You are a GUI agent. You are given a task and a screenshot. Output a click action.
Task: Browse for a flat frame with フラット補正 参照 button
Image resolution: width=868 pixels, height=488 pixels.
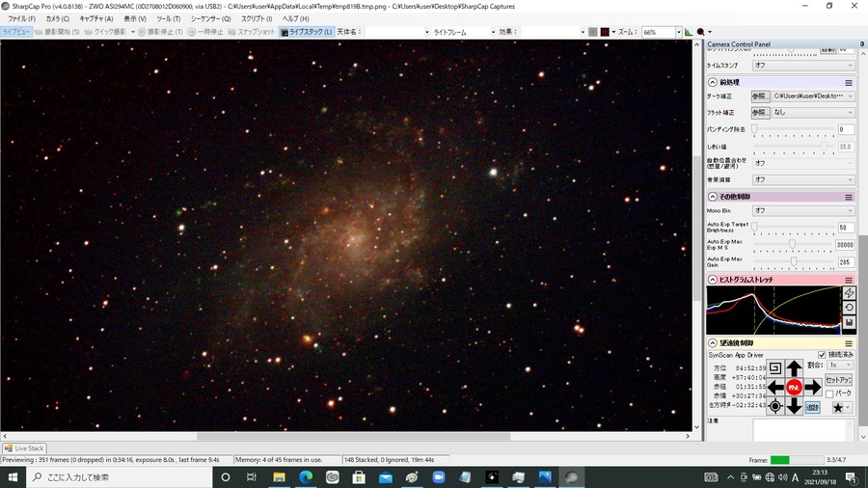(760, 112)
